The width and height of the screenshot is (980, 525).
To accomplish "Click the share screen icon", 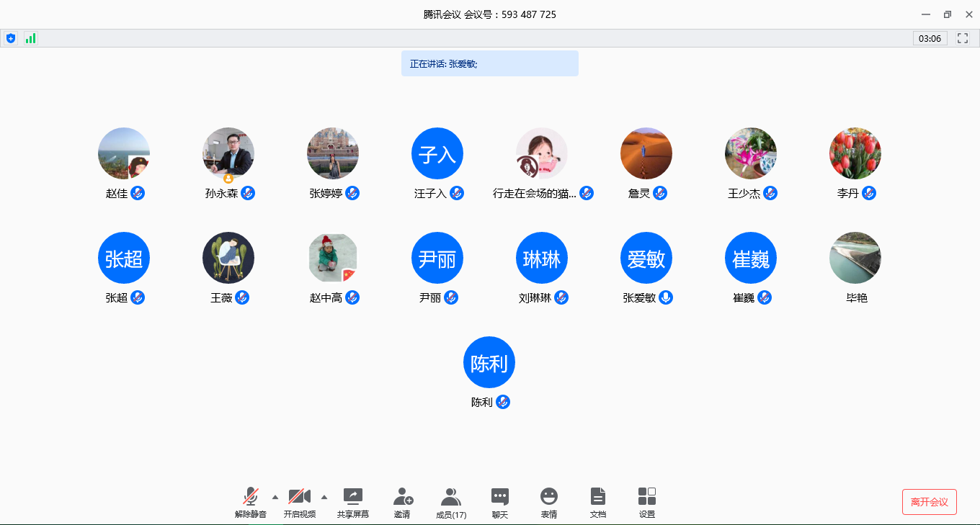I will (x=353, y=497).
